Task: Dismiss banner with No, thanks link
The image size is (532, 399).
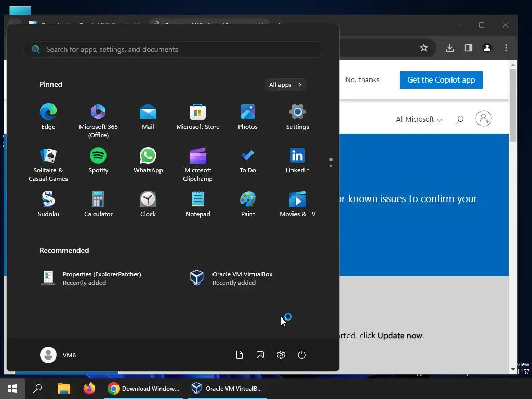Action: pyautogui.click(x=362, y=79)
